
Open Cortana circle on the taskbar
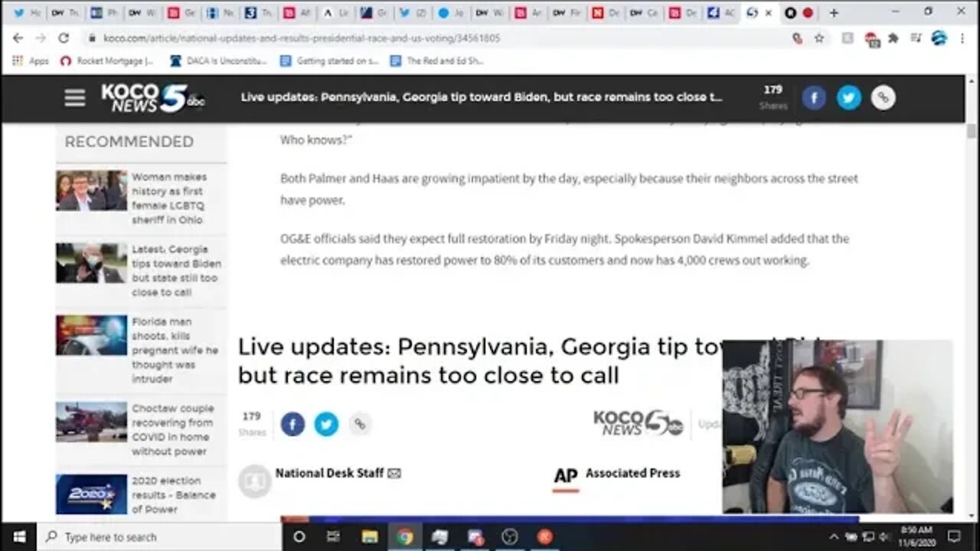point(299,536)
